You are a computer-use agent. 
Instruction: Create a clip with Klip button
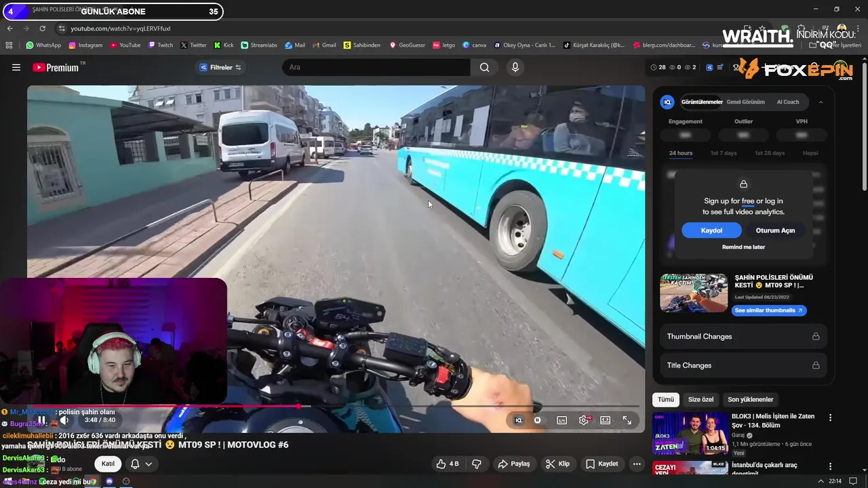point(558,464)
